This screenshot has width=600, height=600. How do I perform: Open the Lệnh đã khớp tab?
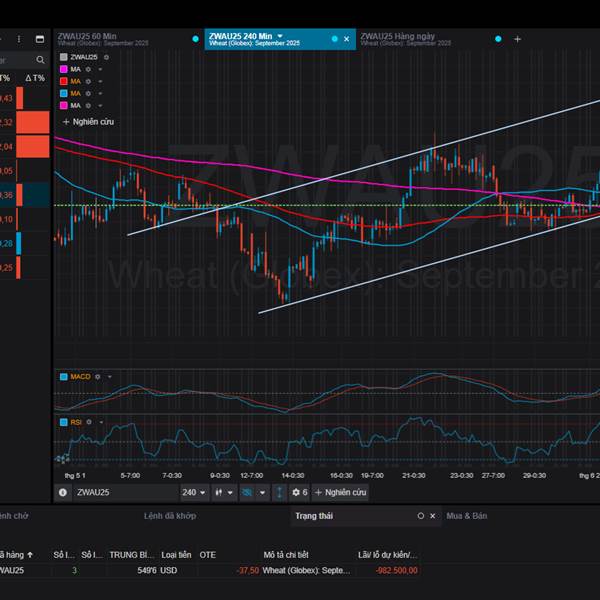(170, 516)
